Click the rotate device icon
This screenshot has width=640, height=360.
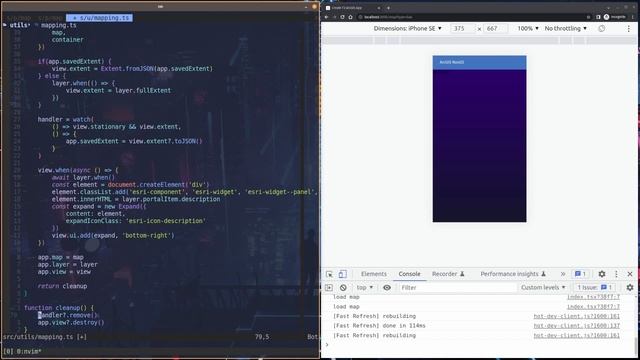602,29
